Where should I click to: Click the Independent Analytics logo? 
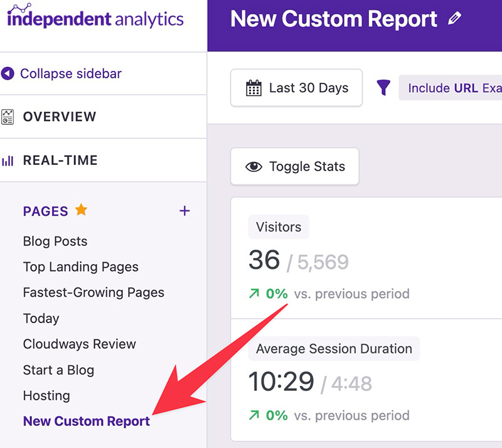point(95,17)
